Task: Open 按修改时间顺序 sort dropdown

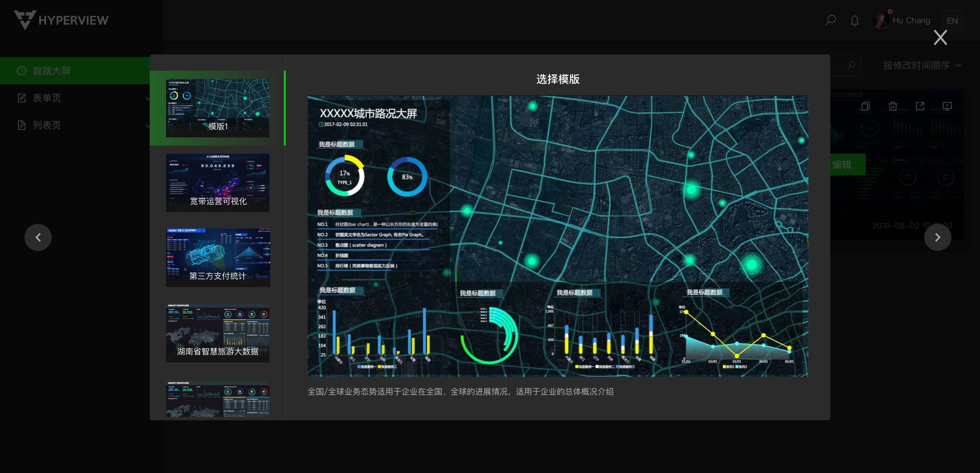Action: (x=921, y=65)
